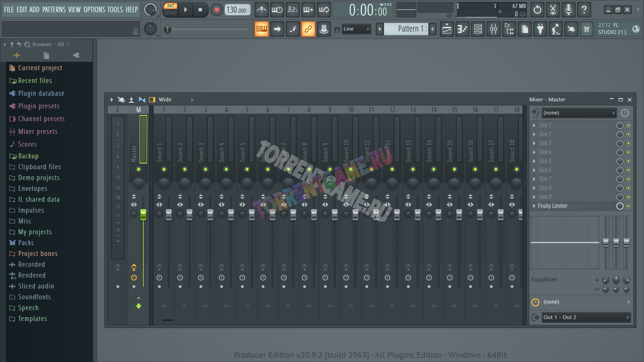This screenshot has width=644, height=362.
Task: Disable the Fruity Limiter slot green light
Action: pos(628,206)
